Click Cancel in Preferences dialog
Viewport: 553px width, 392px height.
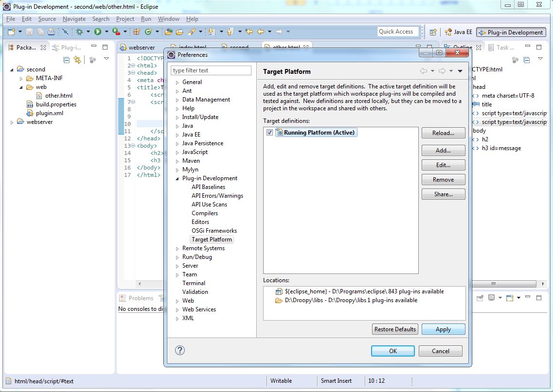tap(441, 351)
